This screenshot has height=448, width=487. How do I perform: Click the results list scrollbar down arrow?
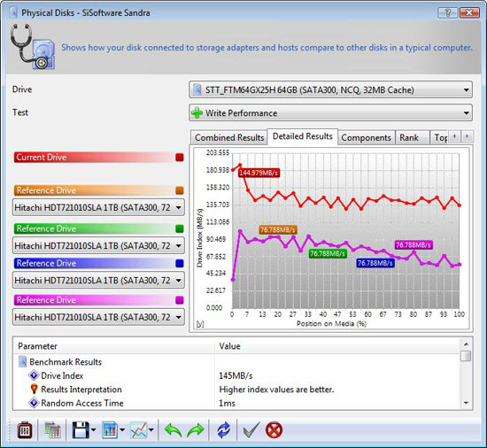click(x=466, y=403)
